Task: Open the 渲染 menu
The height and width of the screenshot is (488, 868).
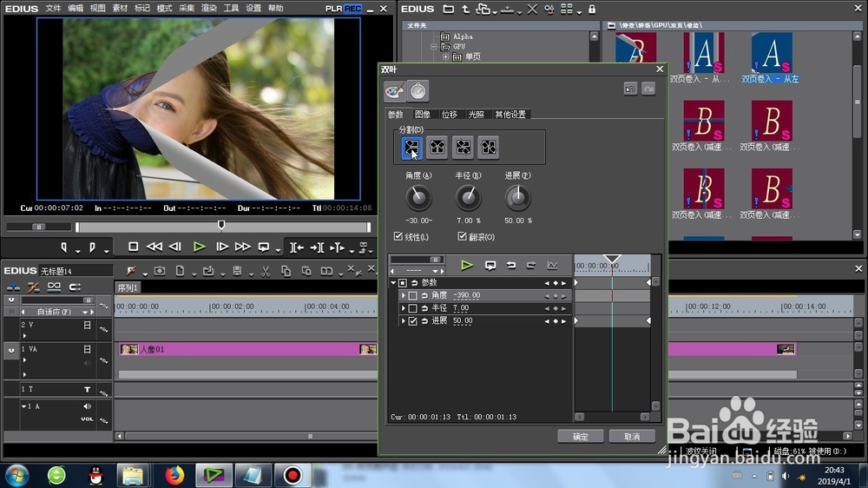Action: point(208,9)
